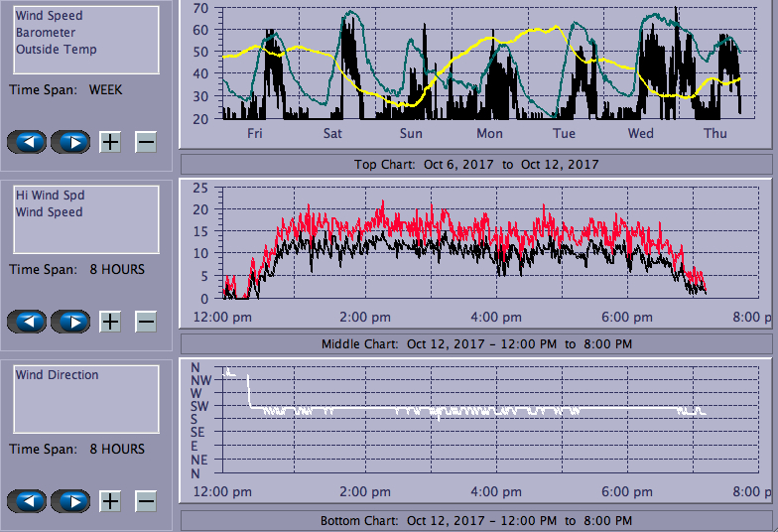Click the bottom chart's forward arrow button

70,501
